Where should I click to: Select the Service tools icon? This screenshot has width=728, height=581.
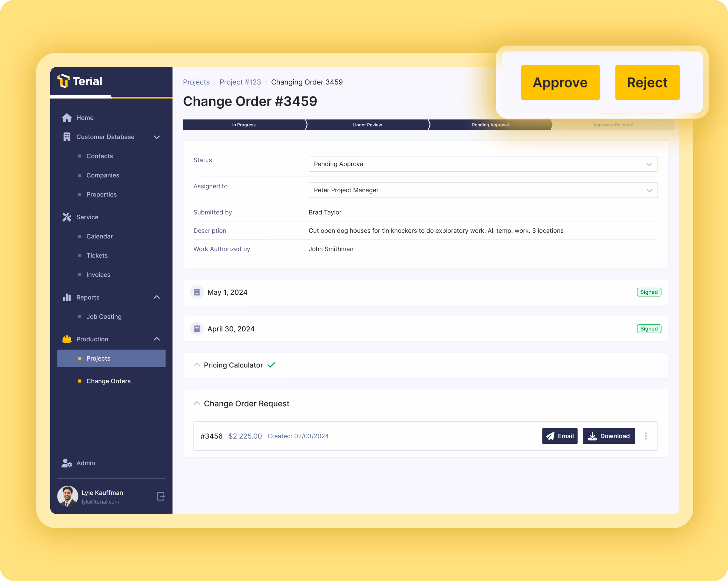click(x=66, y=217)
